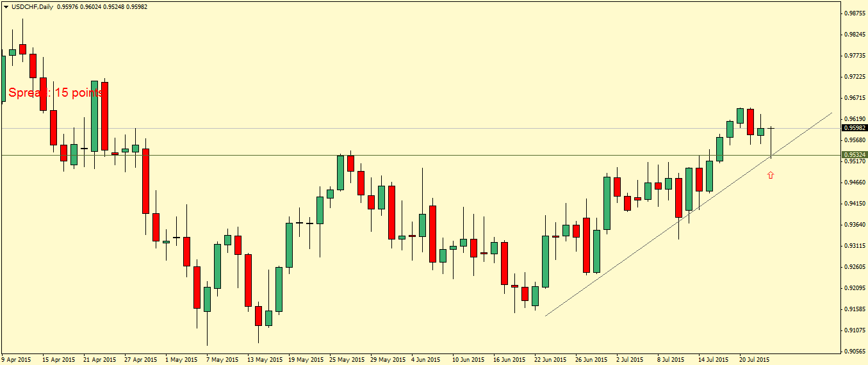The height and width of the screenshot is (365, 868).
Task: Click the '13 May 2015' date label
Action: pyautogui.click(x=266, y=359)
